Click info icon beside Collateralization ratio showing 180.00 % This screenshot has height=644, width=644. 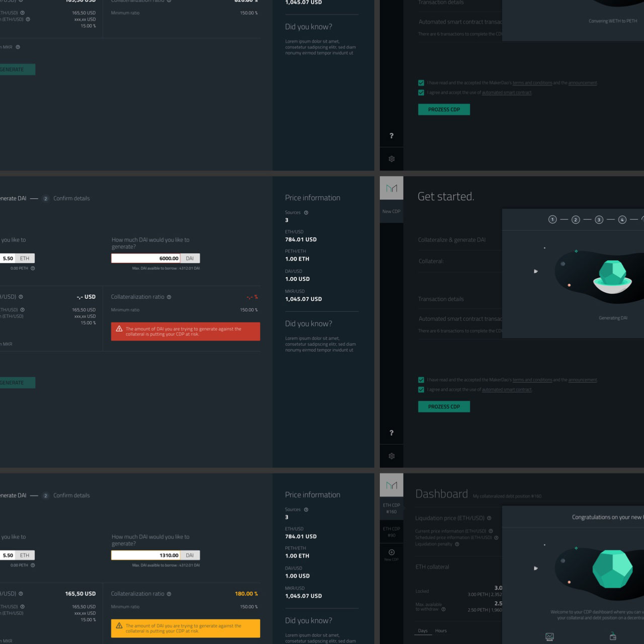[x=169, y=594]
